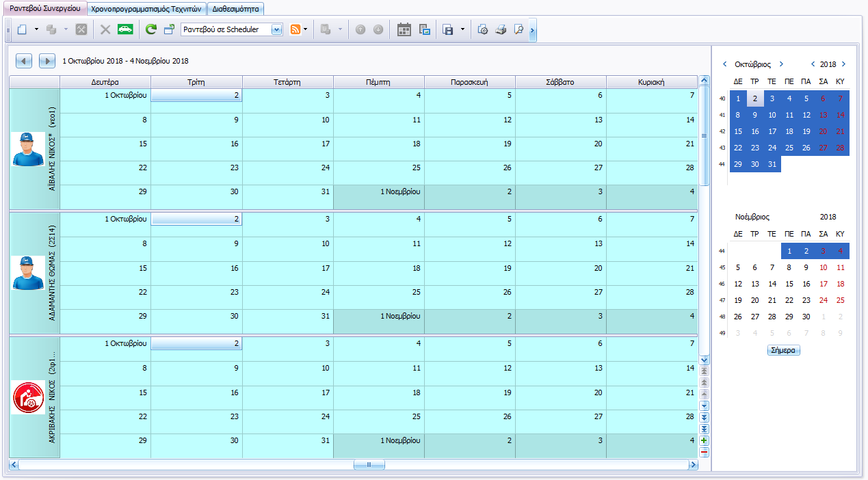The height and width of the screenshot is (480, 868).
Task: Click the red minus button beside scrollbar
Action: pos(705,452)
